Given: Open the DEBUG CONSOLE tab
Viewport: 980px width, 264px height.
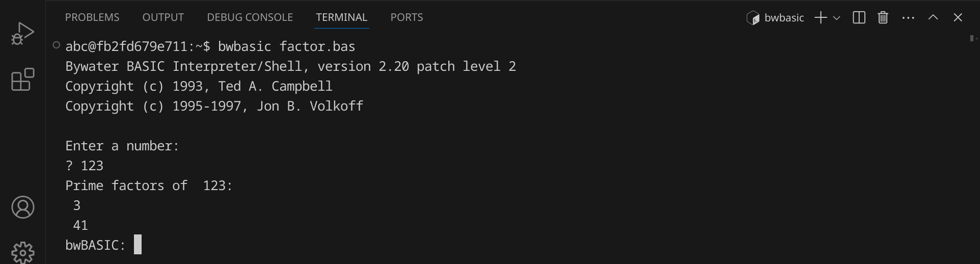Looking at the screenshot, I should 250,17.
